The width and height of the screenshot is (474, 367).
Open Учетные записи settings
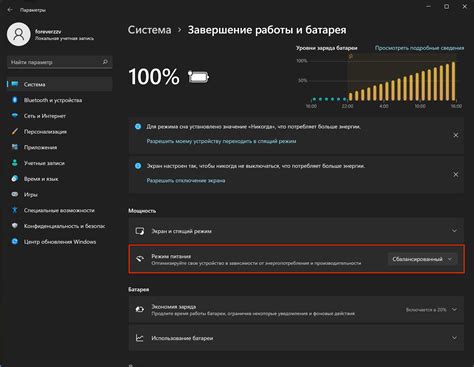tap(60, 163)
